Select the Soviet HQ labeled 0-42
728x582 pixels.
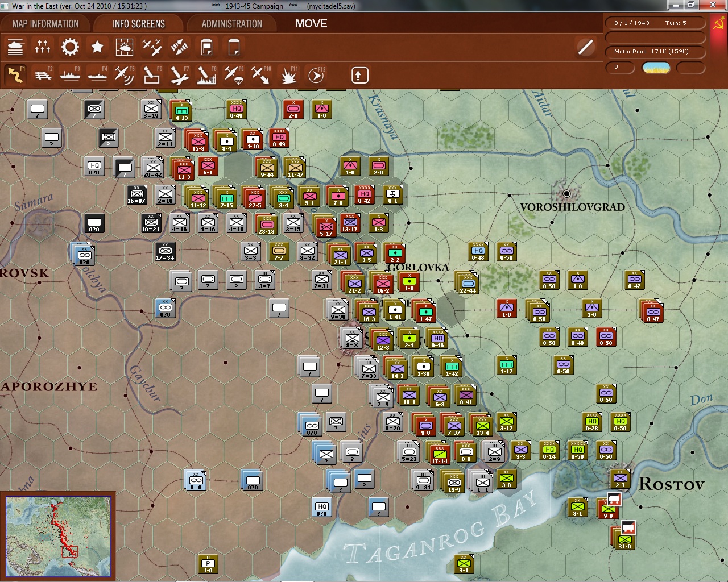tap(365, 194)
